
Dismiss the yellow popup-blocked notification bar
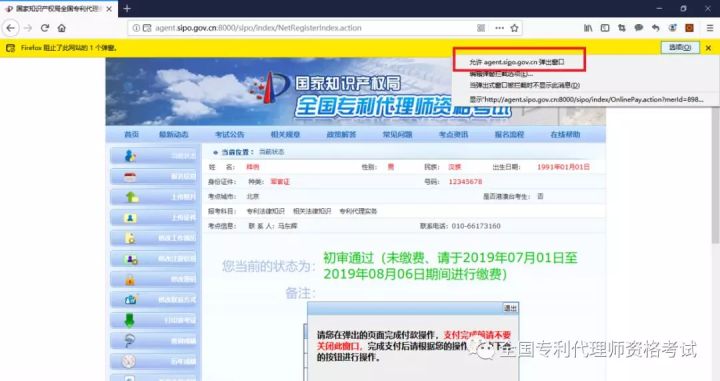pyautogui.click(x=709, y=48)
